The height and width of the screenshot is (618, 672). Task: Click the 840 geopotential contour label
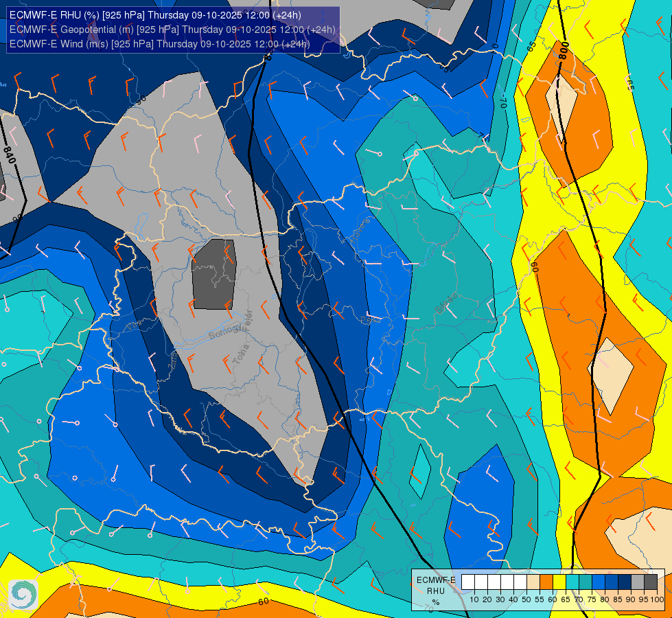click(9, 154)
